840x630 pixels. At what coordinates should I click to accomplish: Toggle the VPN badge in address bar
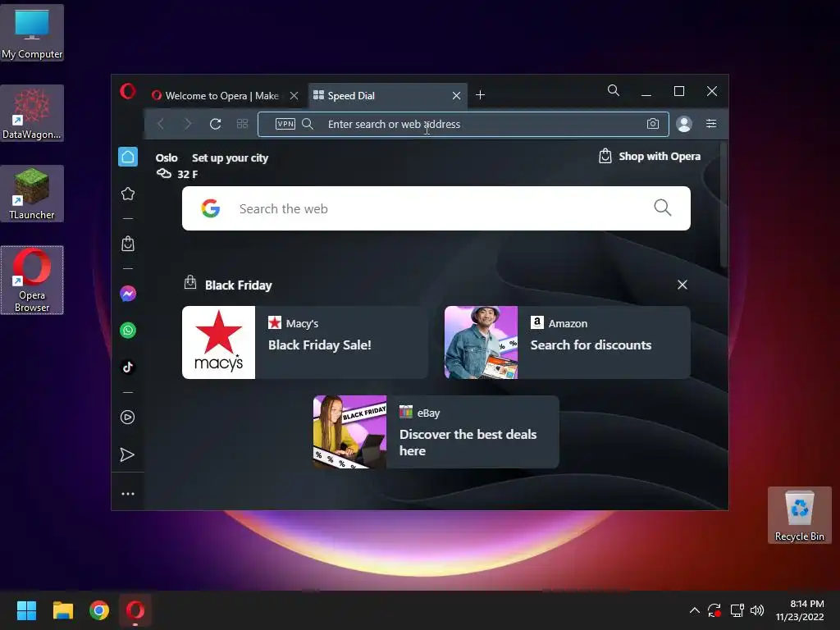tap(285, 124)
